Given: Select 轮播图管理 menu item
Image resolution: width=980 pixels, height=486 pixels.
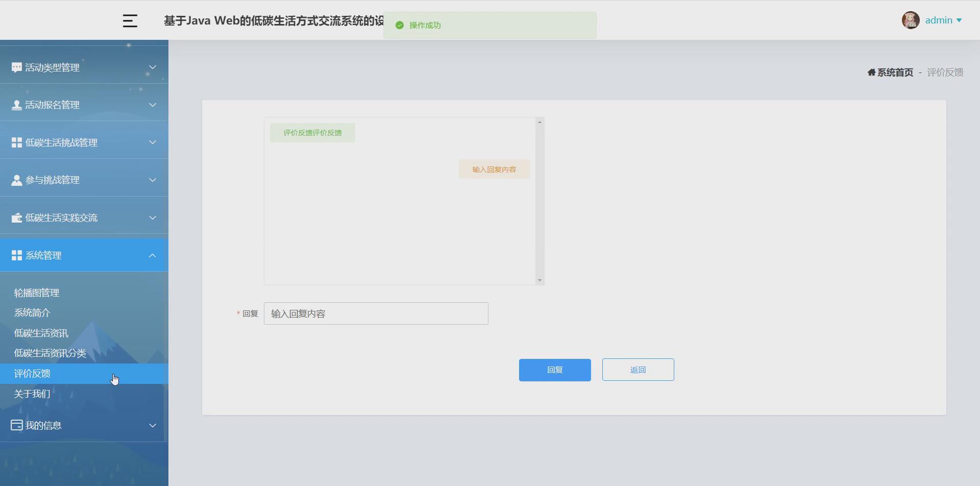Looking at the screenshot, I should click(36, 293).
